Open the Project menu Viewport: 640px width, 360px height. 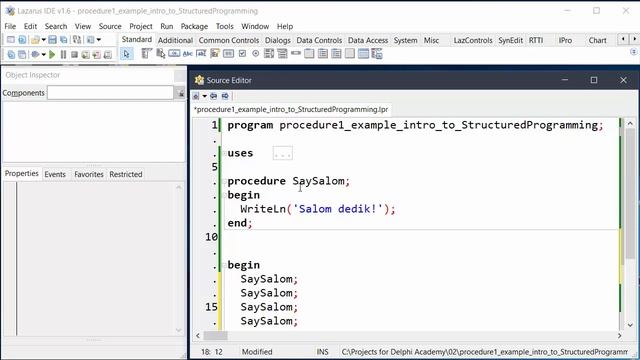[x=141, y=26]
